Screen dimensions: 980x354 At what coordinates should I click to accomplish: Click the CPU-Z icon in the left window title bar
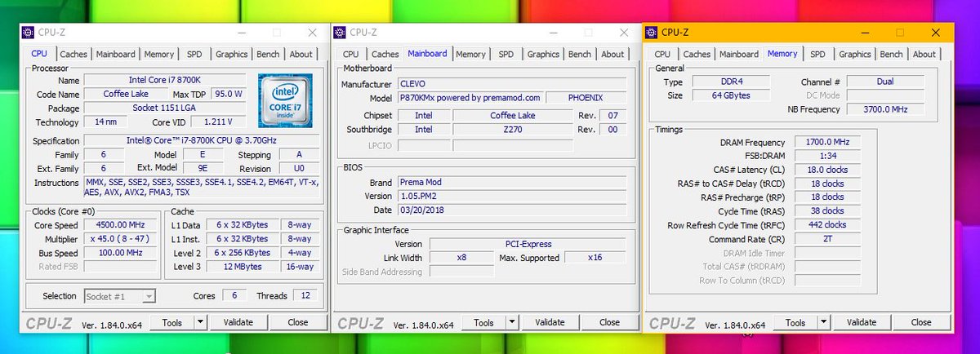click(x=29, y=33)
